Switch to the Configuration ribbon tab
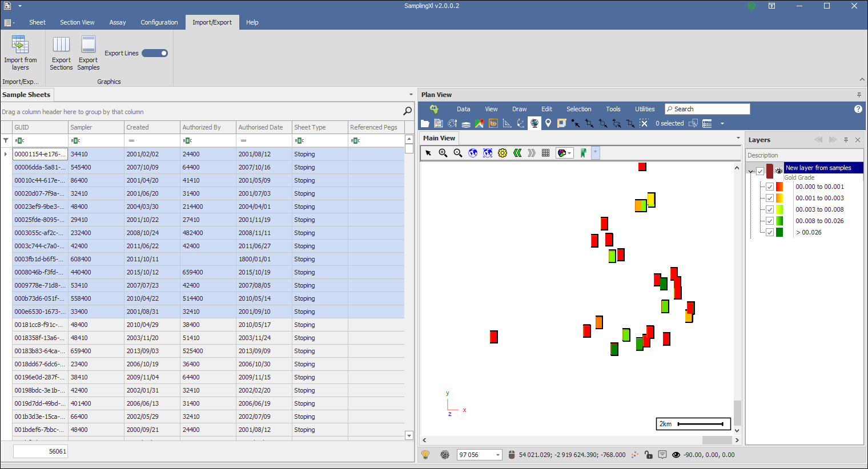The width and height of the screenshot is (868, 469). [159, 22]
